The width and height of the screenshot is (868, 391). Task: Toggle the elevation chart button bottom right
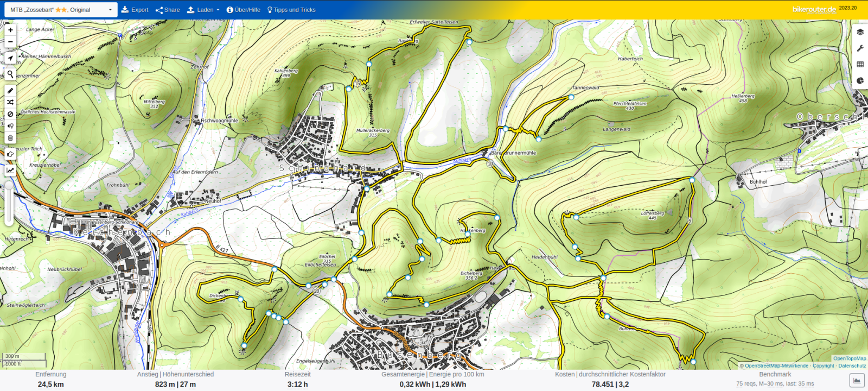pyautogui.click(x=857, y=381)
